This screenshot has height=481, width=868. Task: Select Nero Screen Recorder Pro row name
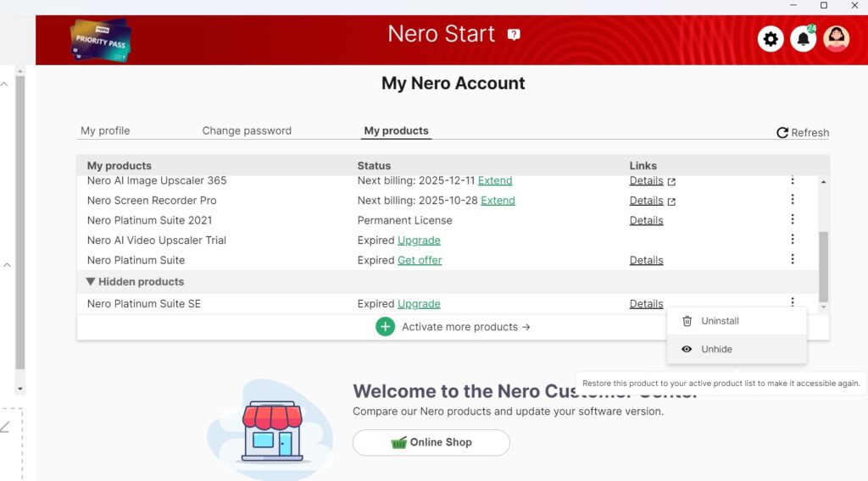152,201
